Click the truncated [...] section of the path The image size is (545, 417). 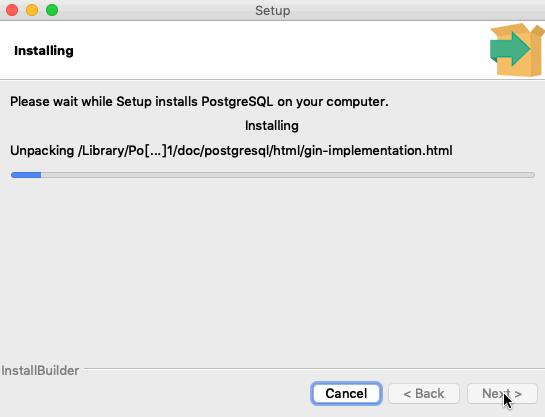[156, 151]
